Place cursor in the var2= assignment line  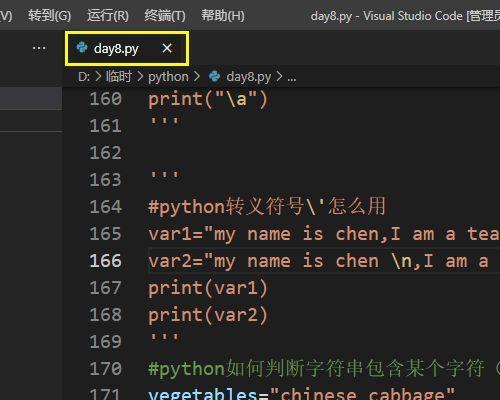pos(324,261)
